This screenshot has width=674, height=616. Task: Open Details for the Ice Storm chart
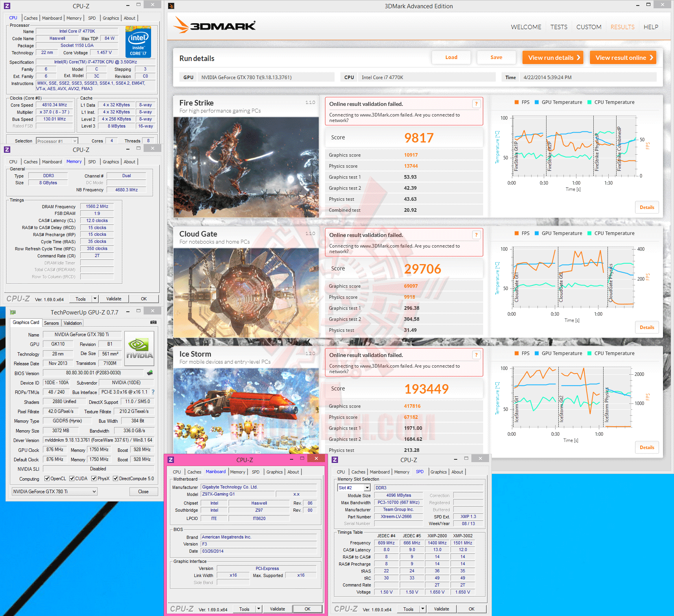tap(647, 448)
